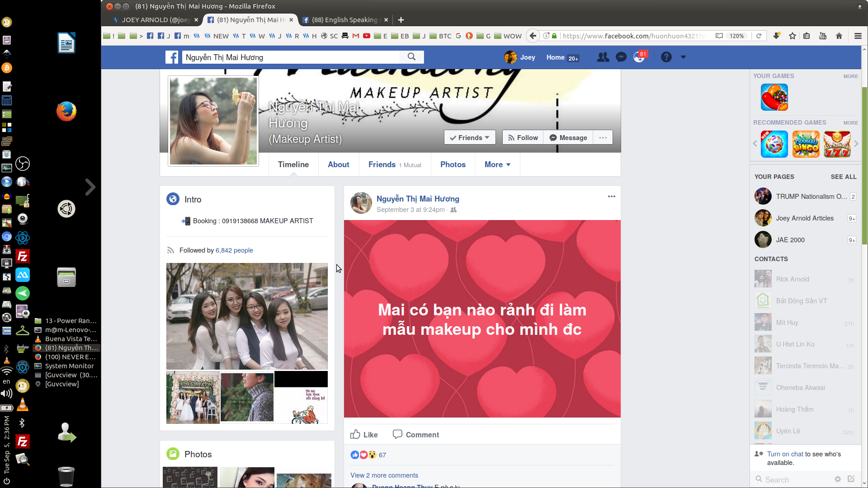Open the profile picture thumbnail

213,121
